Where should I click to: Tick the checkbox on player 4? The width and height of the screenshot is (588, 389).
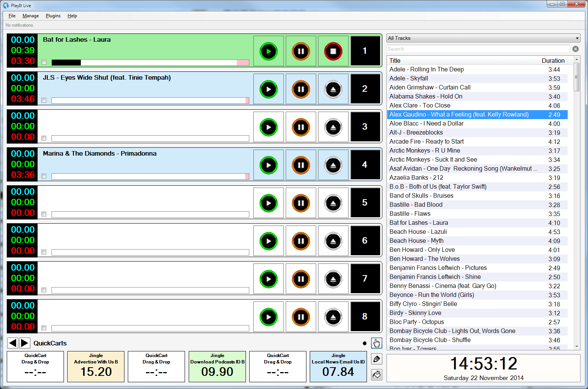44,176
